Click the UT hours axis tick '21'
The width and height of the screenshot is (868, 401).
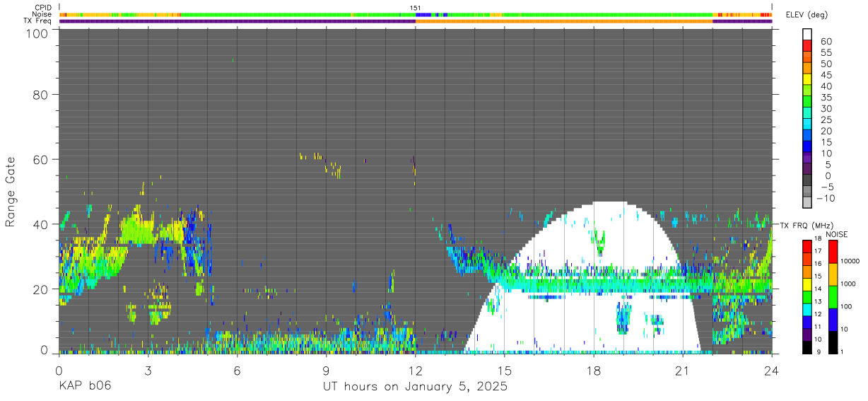[x=683, y=370]
